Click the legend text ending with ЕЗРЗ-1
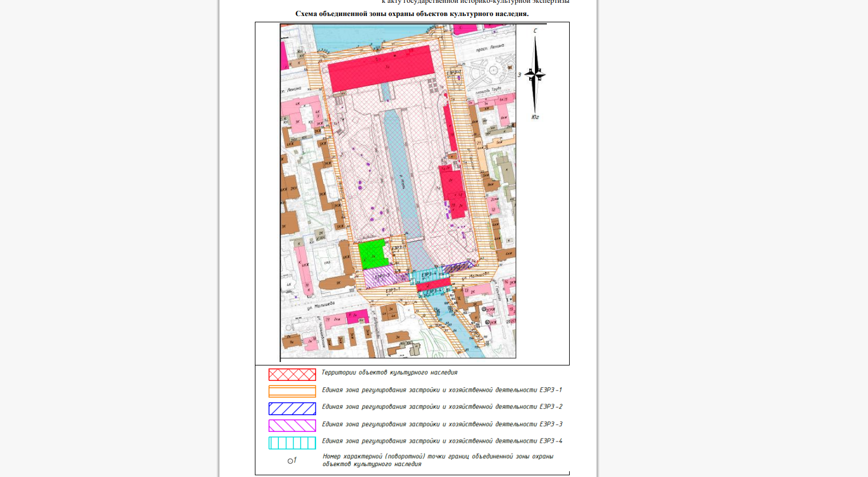The width and height of the screenshot is (868, 477). [x=442, y=390]
